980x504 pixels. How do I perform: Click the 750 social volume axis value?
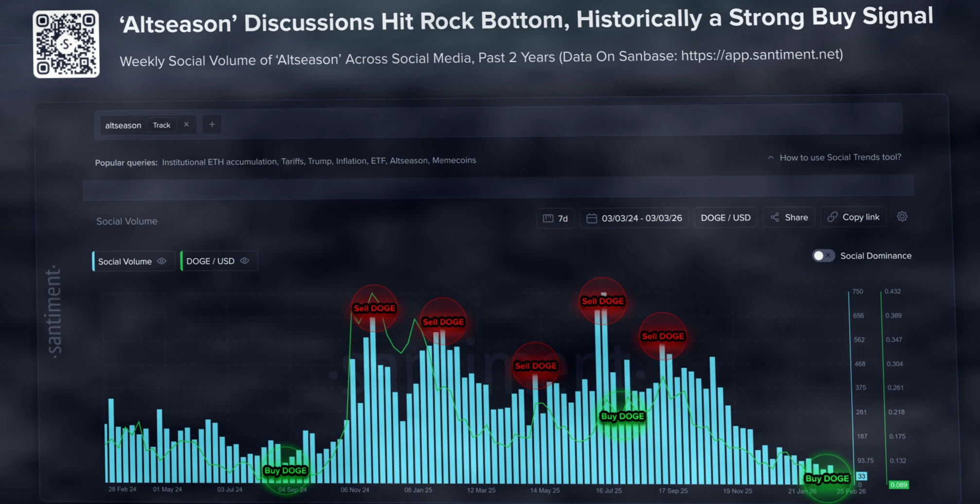(857, 291)
